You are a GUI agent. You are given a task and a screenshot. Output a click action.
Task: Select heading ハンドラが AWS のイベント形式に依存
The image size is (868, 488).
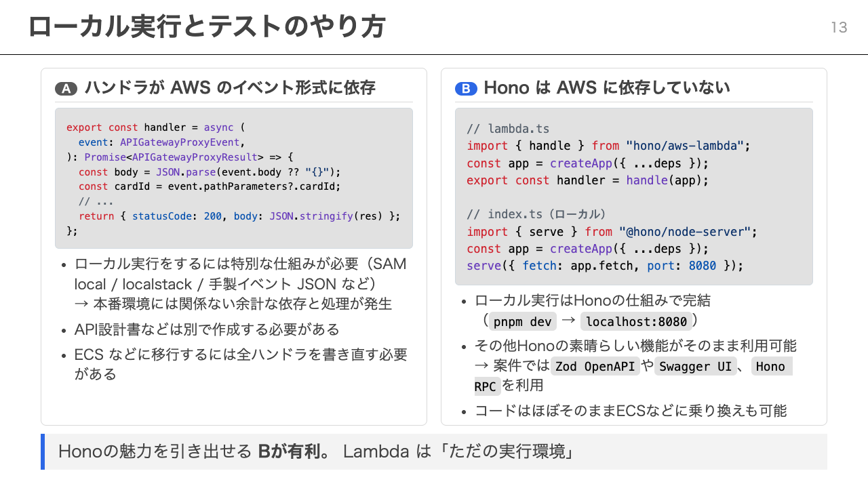pyautogui.click(x=230, y=88)
